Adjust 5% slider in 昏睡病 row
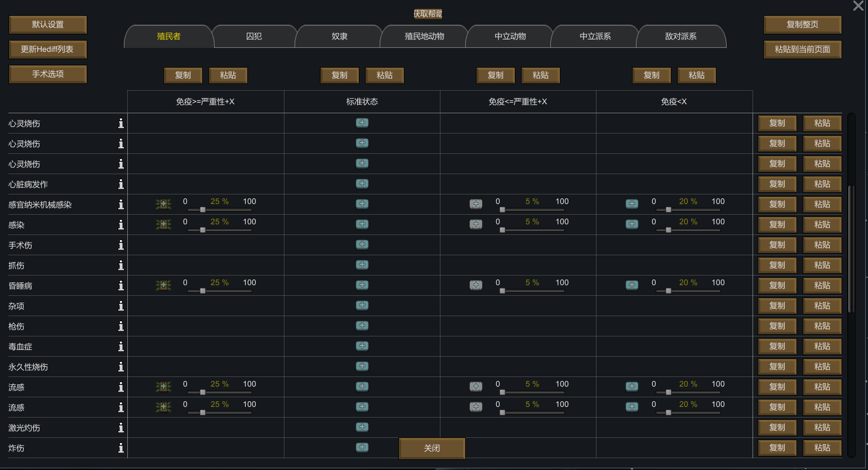The height and width of the screenshot is (470, 868). [532, 291]
